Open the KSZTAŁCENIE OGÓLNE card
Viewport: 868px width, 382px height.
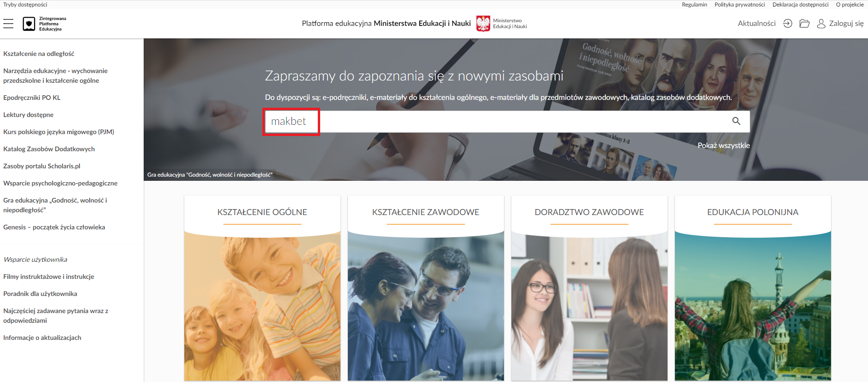tap(262, 288)
